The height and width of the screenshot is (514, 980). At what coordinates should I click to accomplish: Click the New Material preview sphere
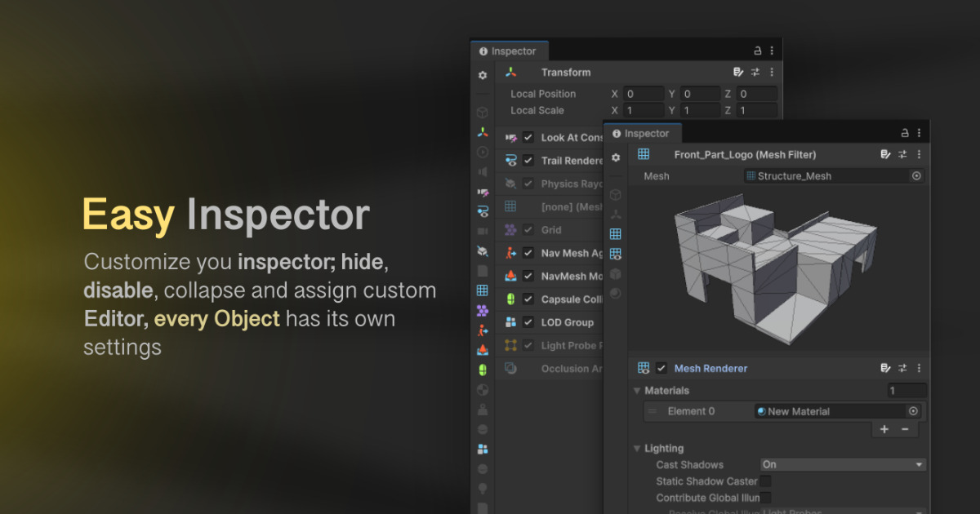coord(760,411)
